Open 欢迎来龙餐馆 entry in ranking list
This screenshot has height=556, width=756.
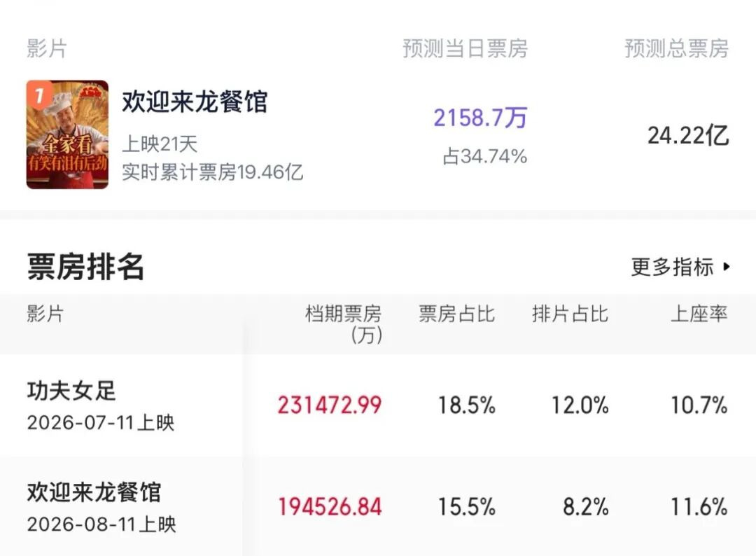tap(378, 506)
